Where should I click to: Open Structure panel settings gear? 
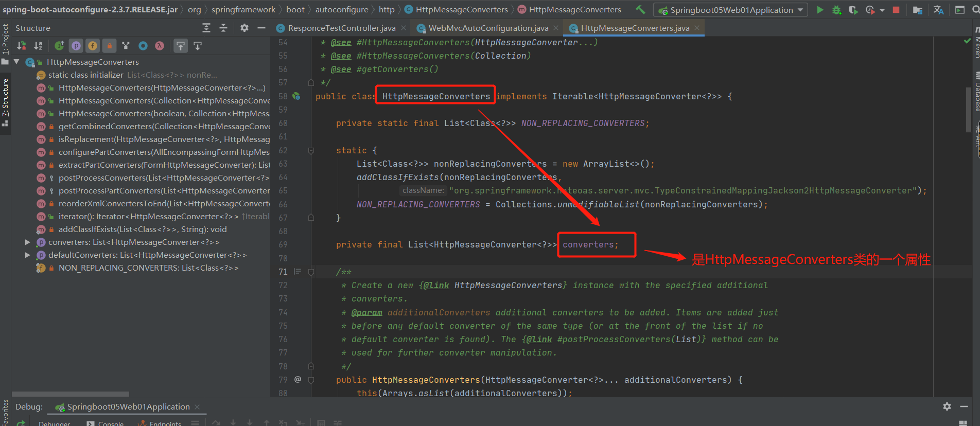tap(244, 28)
